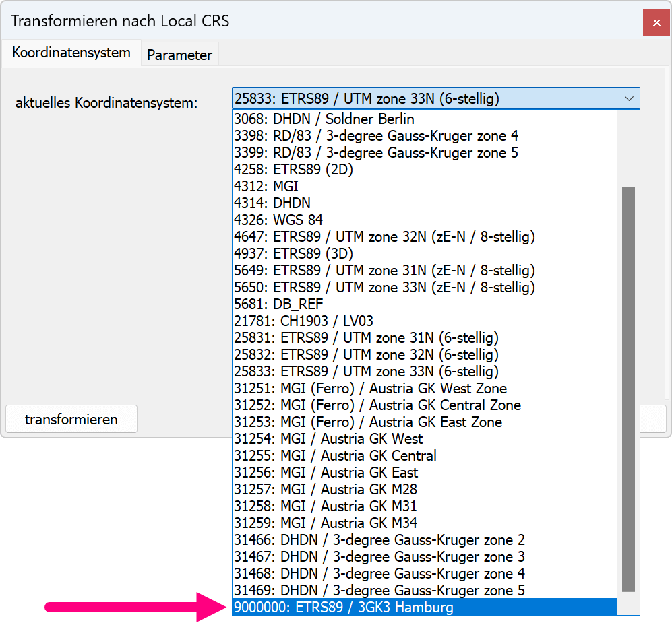The image size is (672, 623).
Task: Select 31467: DHDN / 3-degree Gauss-Kruger zone 3
Action: point(379,557)
